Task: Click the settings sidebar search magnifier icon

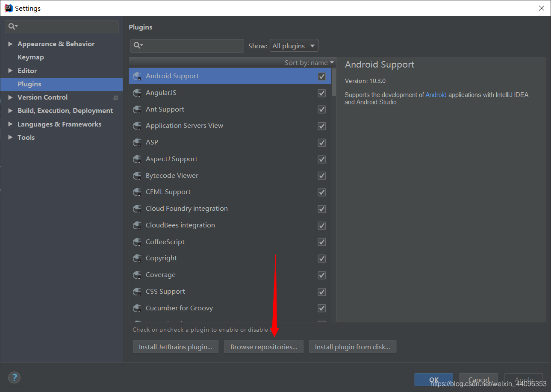Action: tap(13, 27)
